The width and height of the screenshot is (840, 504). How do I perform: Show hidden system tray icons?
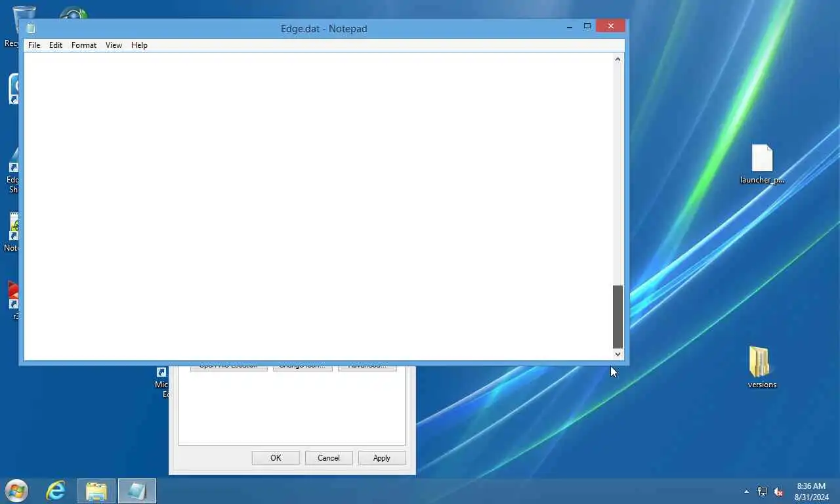pyautogui.click(x=746, y=492)
